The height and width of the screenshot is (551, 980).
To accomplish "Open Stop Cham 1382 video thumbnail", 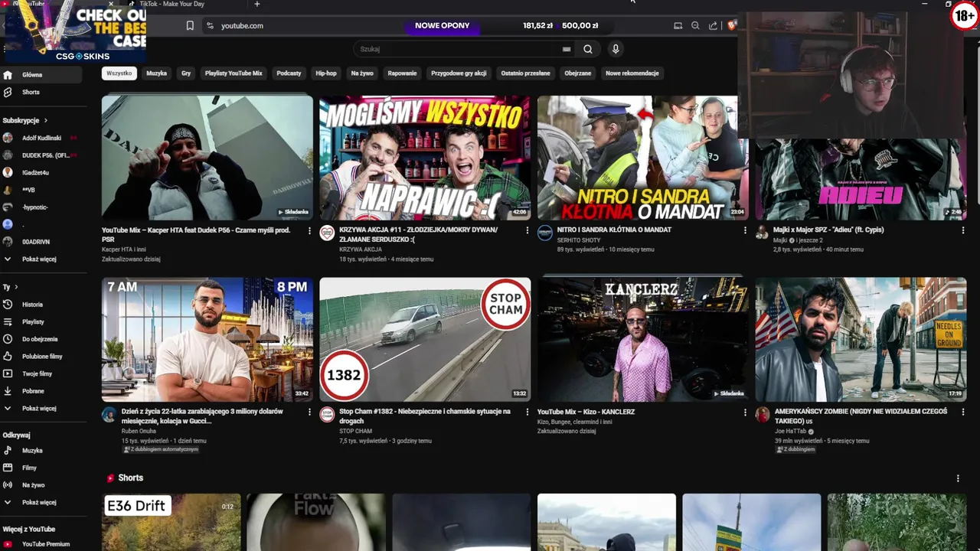I will 425,340.
